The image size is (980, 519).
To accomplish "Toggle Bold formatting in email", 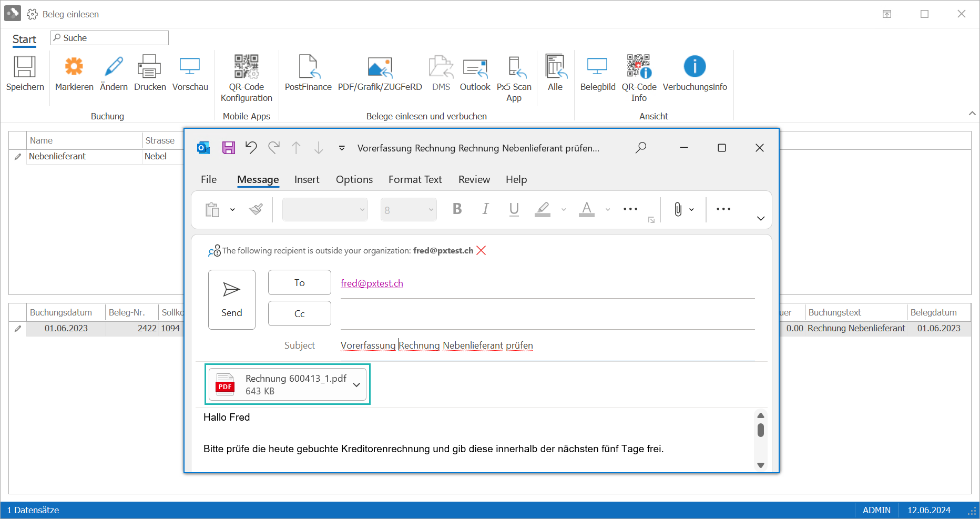I will pyautogui.click(x=457, y=209).
